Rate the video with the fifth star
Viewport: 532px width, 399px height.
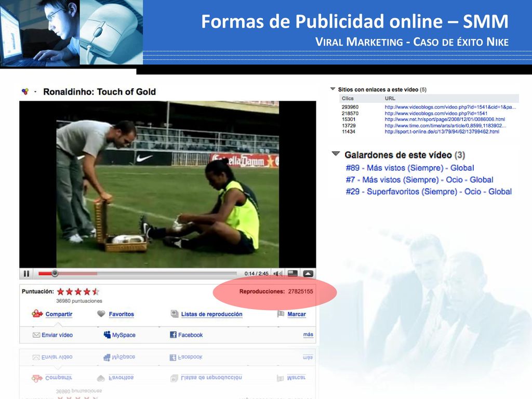tap(96, 291)
